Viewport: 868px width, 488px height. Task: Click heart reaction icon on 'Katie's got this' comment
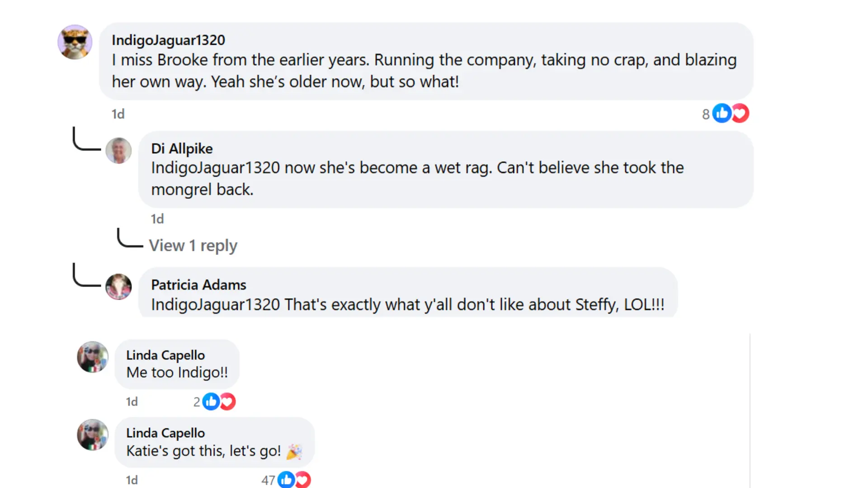coord(303,479)
